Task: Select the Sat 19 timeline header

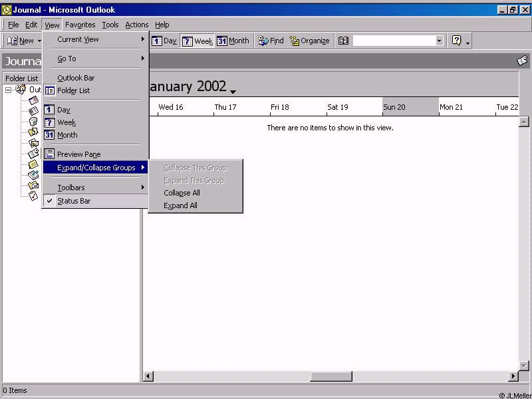Action: 354,107
